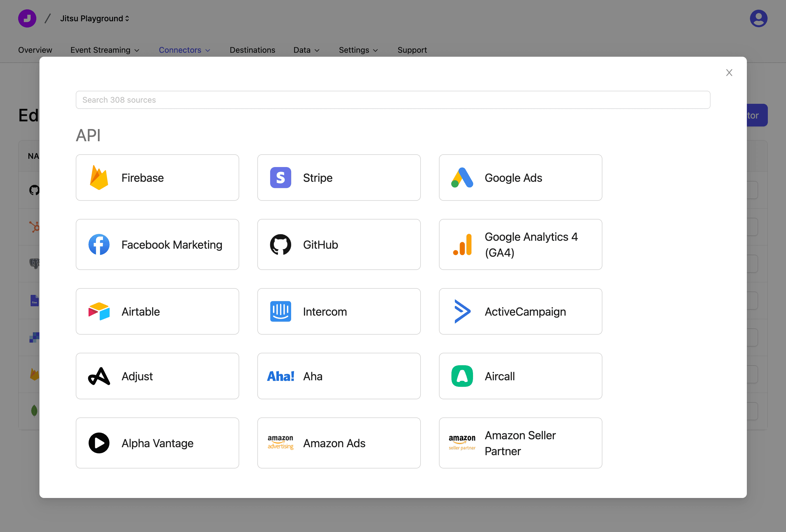Choose the ActiveCampaign arrow icon
Image resolution: width=786 pixels, height=532 pixels.
coord(462,311)
